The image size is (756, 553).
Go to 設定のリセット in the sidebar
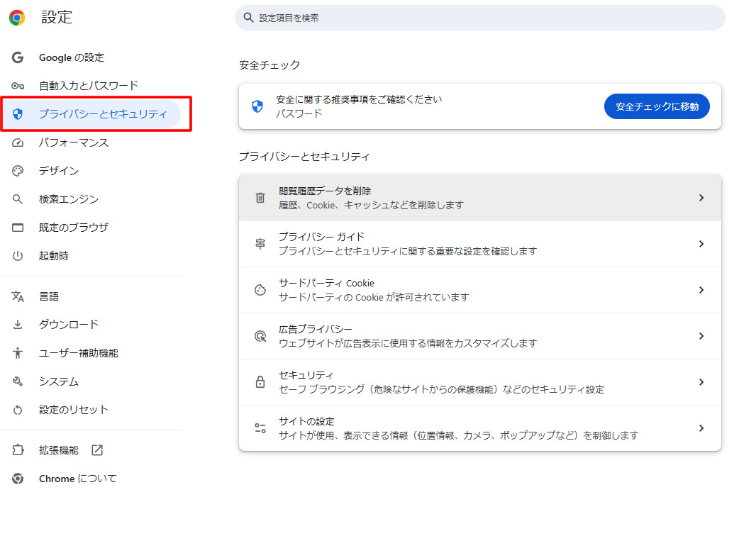click(x=74, y=410)
